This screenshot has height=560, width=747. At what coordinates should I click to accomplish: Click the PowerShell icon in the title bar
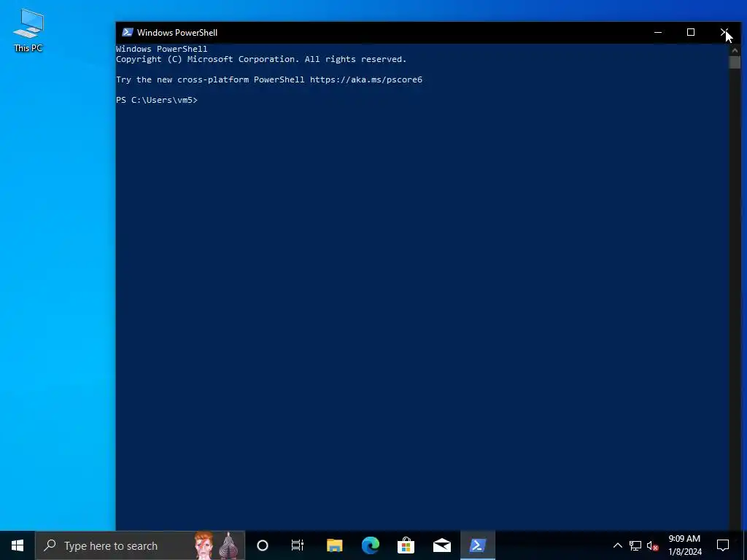pyautogui.click(x=127, y=32)
